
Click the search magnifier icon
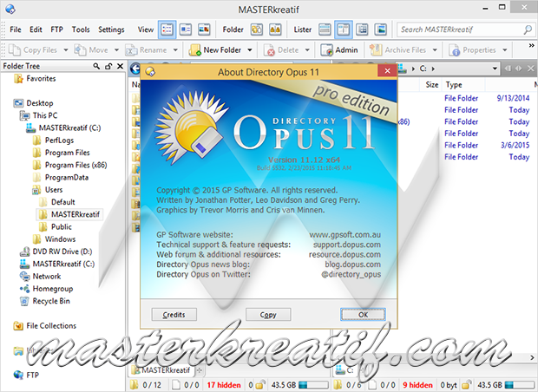[528, 29]
